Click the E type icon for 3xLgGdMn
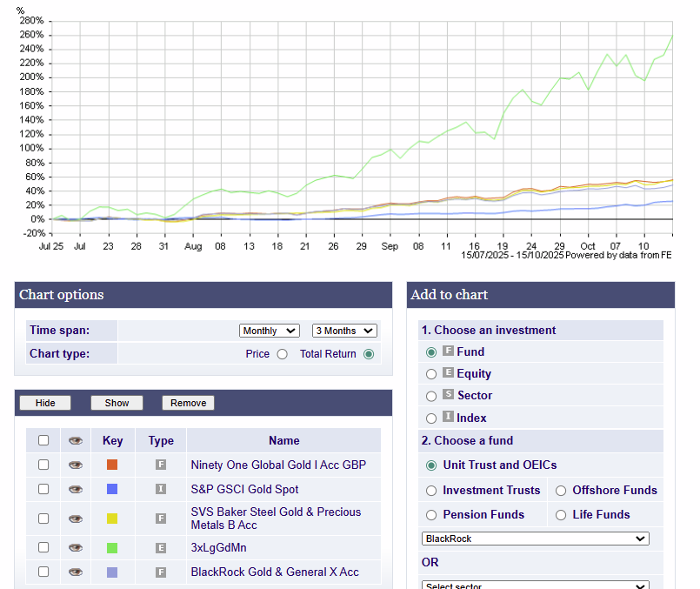This screenshot has height=589, width=700. (161, 548)
